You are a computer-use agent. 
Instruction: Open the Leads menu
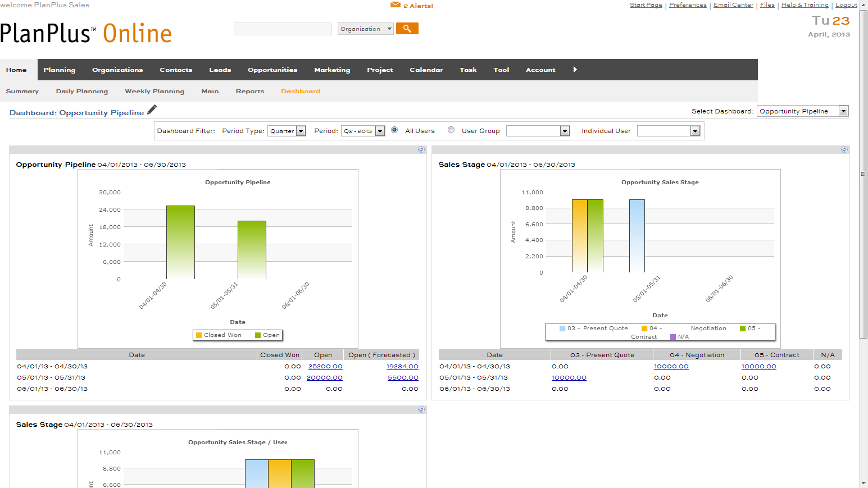coord(220,70)
